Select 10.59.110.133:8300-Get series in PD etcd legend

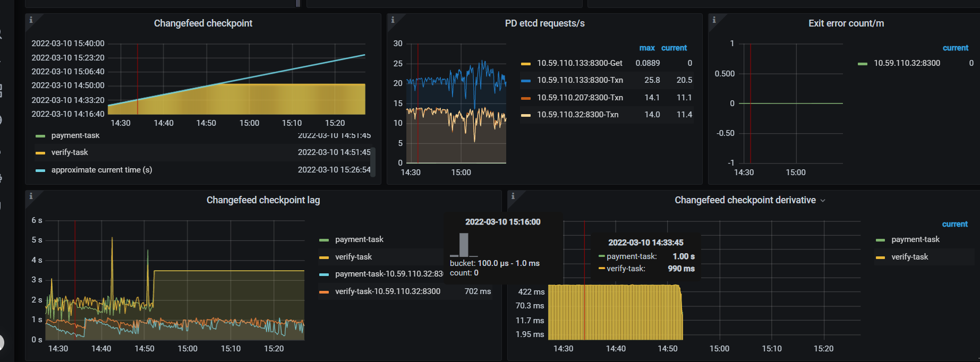coord(580,63)
